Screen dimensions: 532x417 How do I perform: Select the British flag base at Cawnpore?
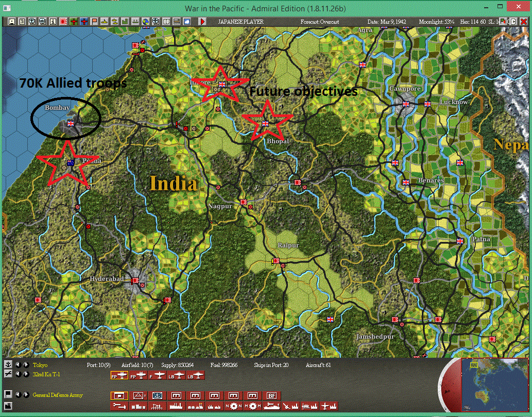tap(405, 104)
